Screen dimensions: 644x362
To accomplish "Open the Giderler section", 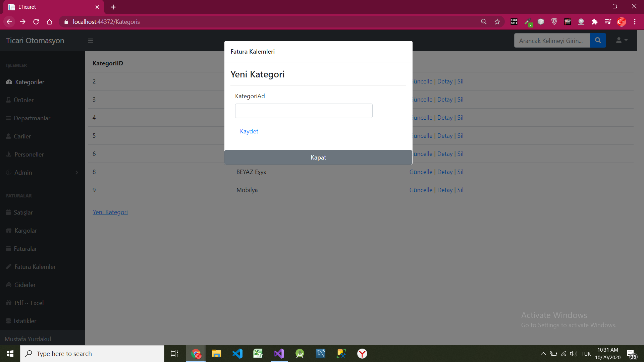I will point(24,285).
